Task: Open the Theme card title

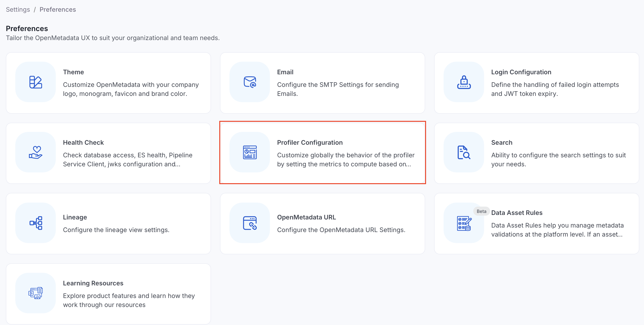Action: [x=74, y=72]
